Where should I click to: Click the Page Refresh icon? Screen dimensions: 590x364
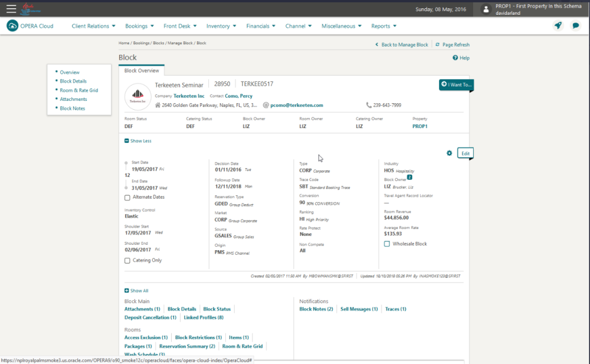[437, 44]
